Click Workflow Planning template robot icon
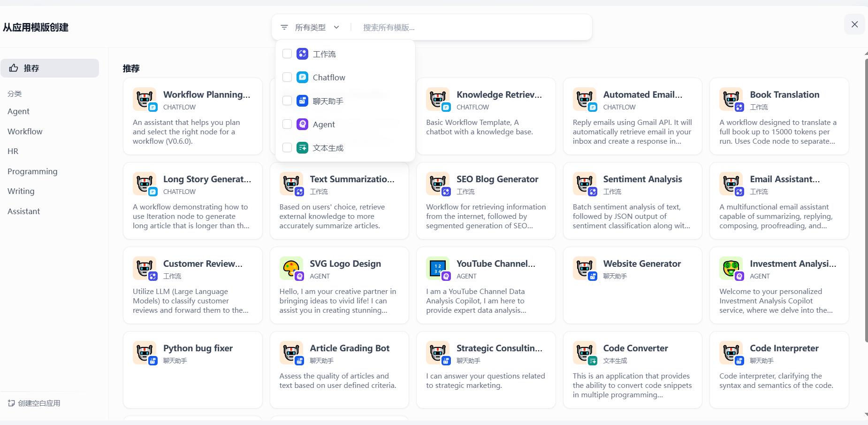868x425 pixels. [145, 99]
